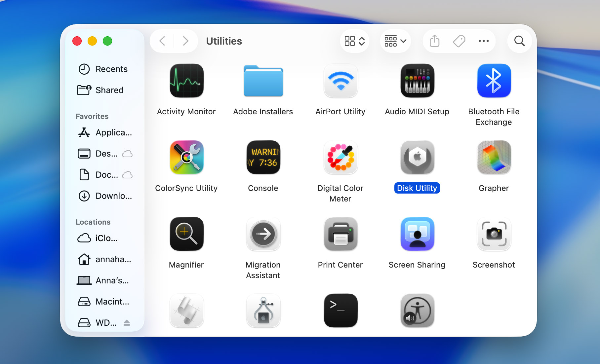Select the AirPort Utility icon
This screenshot has width=600, height=364.
[340, 81]
